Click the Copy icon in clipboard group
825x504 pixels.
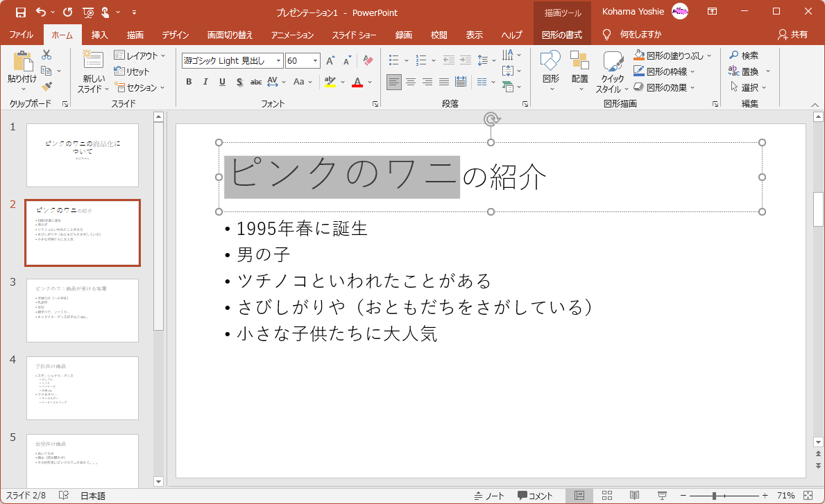tap(46, 71)
